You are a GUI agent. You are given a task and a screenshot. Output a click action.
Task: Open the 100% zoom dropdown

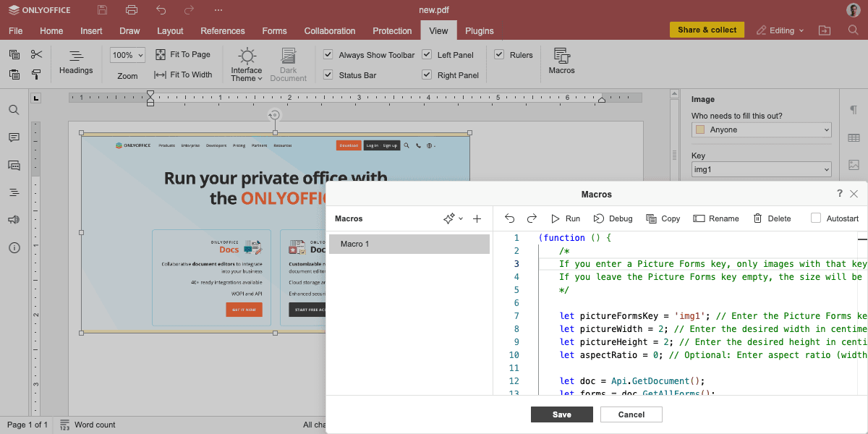[x=128, y=55]
